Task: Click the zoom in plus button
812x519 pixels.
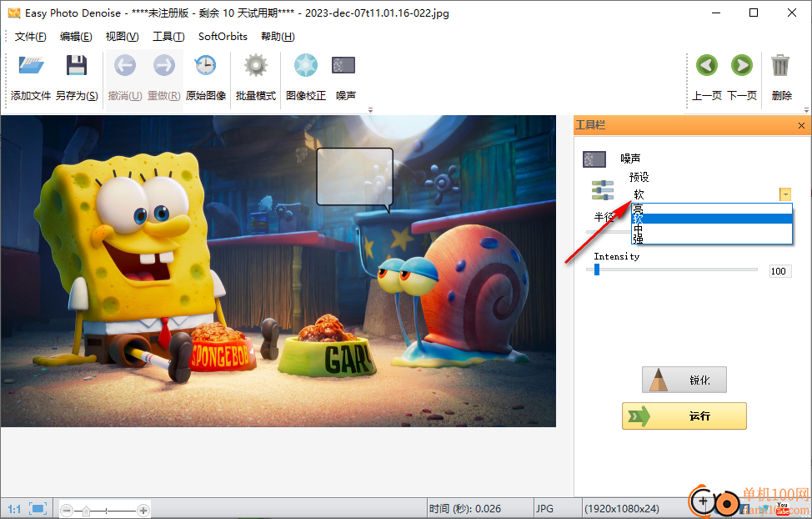Action: point(143,511)
